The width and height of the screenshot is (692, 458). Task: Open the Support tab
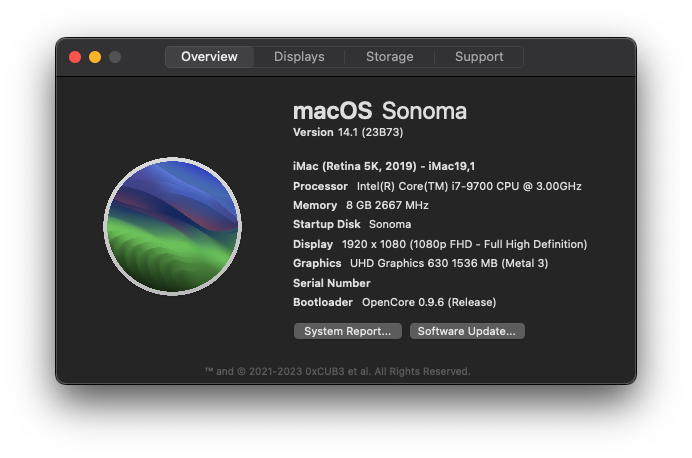[479, 57]
